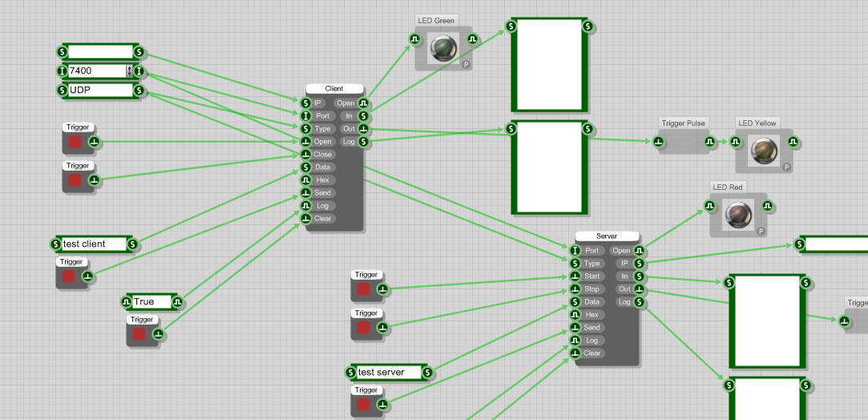This screenshot has width=868, height=420.
Task: Click the P badge on LED Red
Action: tap(761, 231)
